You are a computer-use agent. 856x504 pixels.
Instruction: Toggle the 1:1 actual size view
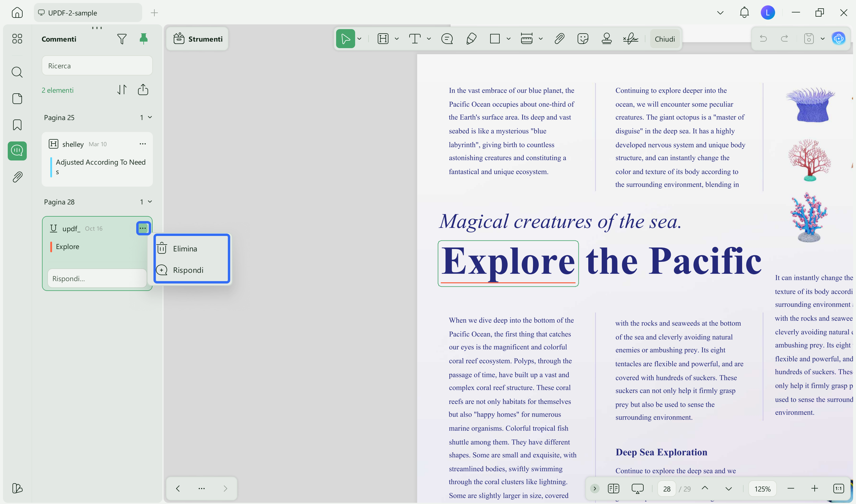click(x=839, y=489)
